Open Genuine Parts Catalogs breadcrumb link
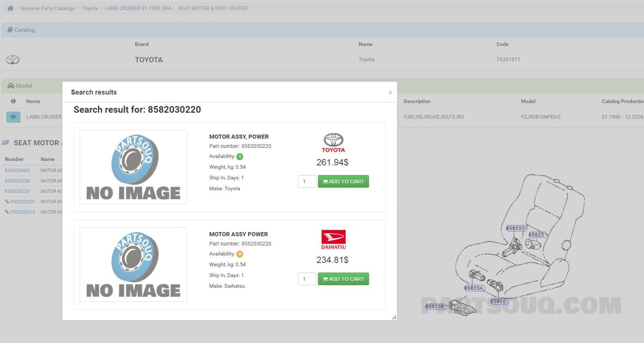This screenshot has width=644, height=343. pyautogui.click(x=47, y=8)
